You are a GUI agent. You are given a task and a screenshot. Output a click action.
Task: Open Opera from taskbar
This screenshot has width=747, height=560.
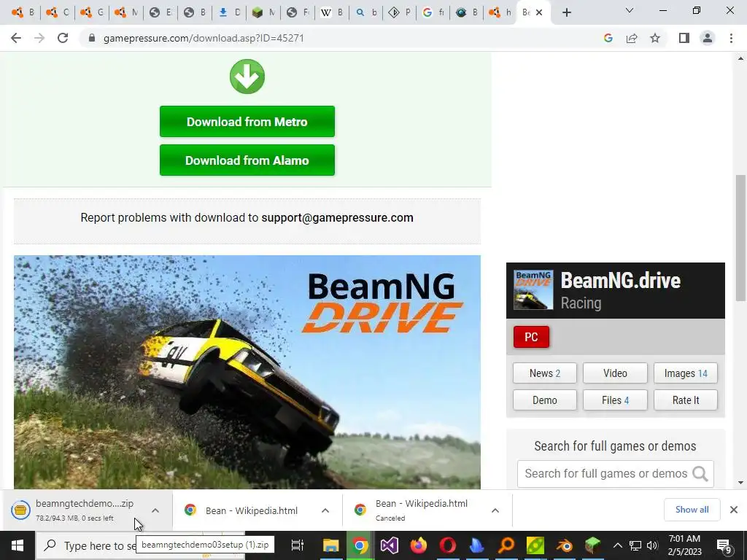tap(448, 545)
